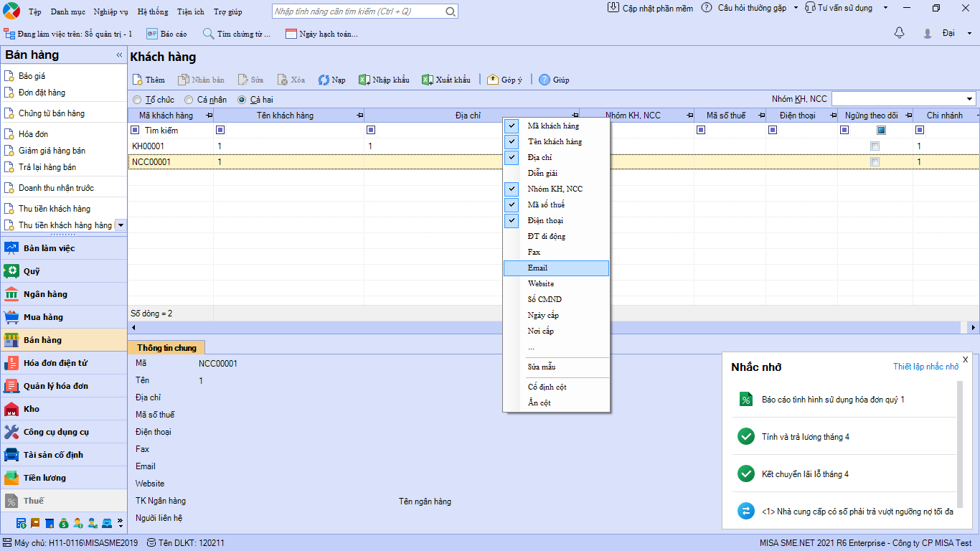Open the Thuế module
The width and height of the screenshot is (980, 551).
coord(64,501)
